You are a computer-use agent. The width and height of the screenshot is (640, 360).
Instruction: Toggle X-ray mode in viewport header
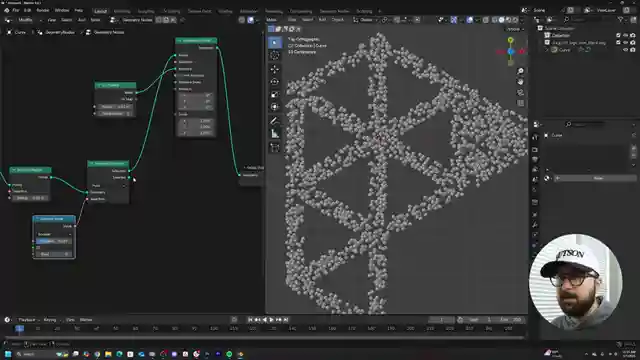pyautogui.click(x=485, y=20)
